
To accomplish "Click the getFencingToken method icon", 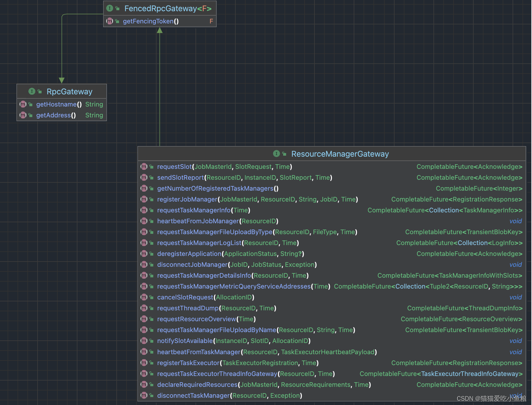I will coord(110,21).
